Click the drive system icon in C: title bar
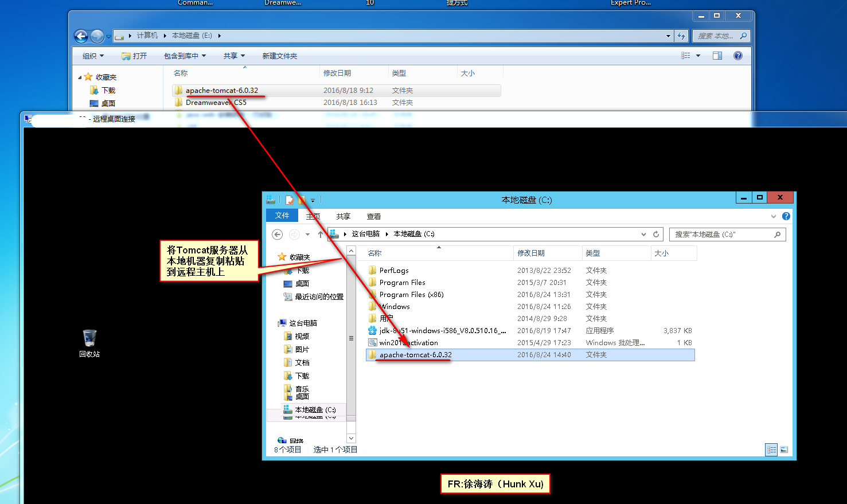 271,200
